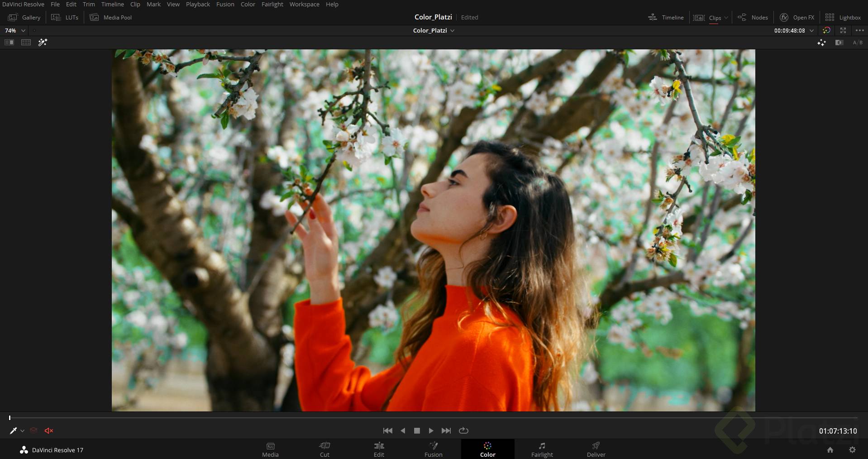The width and height of the screenshot is (868, 459).
Task: Click the highlight sparkle icon in viewer
Action: pos(821,43)
